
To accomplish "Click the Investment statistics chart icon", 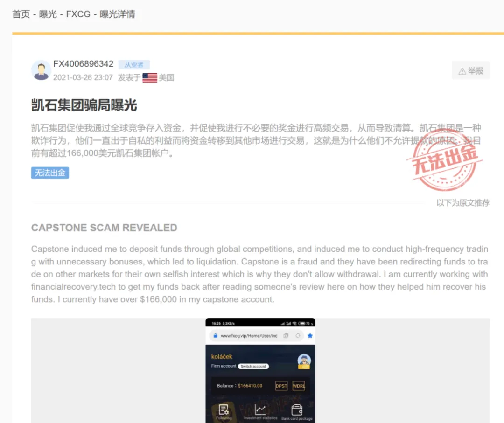I will [x=260, y=409].
